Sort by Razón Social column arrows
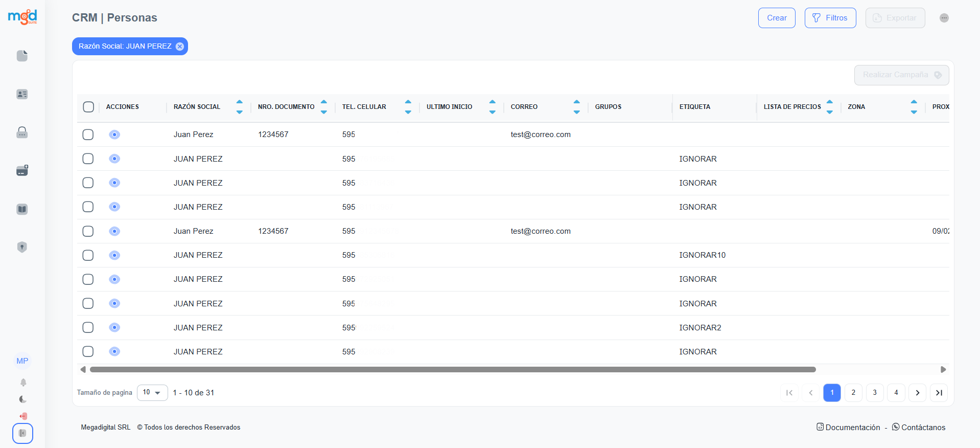Image resolution: width=980 pixels, height=448 pixels. tap(239, 107)
